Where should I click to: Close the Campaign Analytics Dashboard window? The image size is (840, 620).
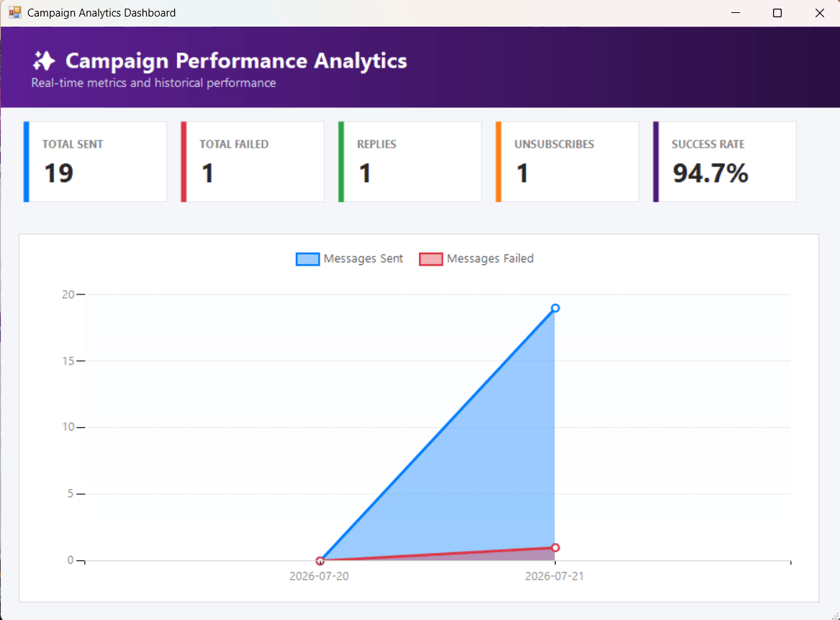tap(820, 13)
